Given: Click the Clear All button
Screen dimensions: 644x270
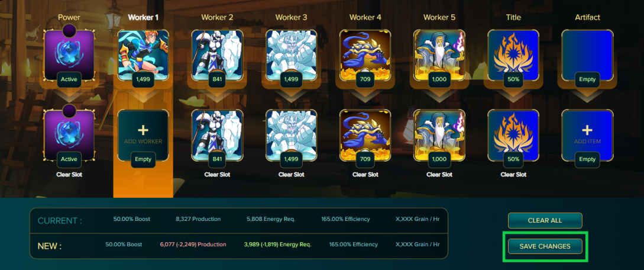Looking at the screenshot, I should pos(545,221).
